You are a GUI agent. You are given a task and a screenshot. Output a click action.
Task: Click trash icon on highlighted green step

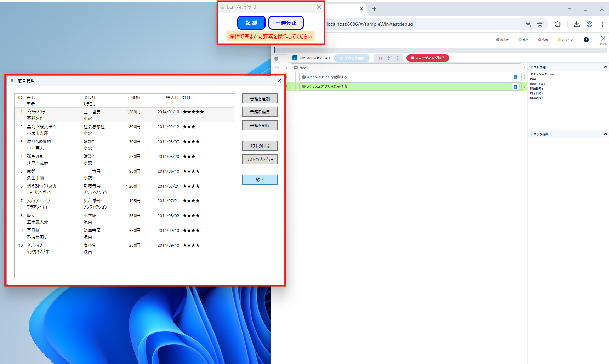coord(515,87)
